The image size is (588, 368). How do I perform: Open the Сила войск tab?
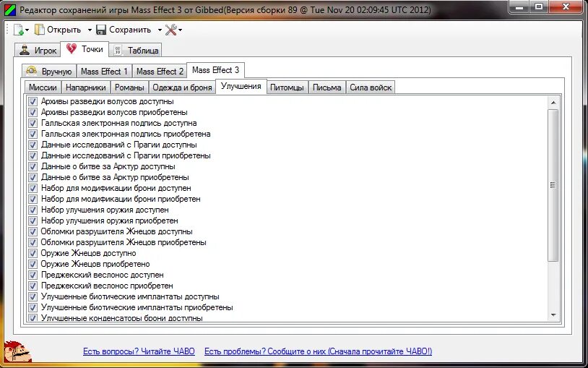371,87
